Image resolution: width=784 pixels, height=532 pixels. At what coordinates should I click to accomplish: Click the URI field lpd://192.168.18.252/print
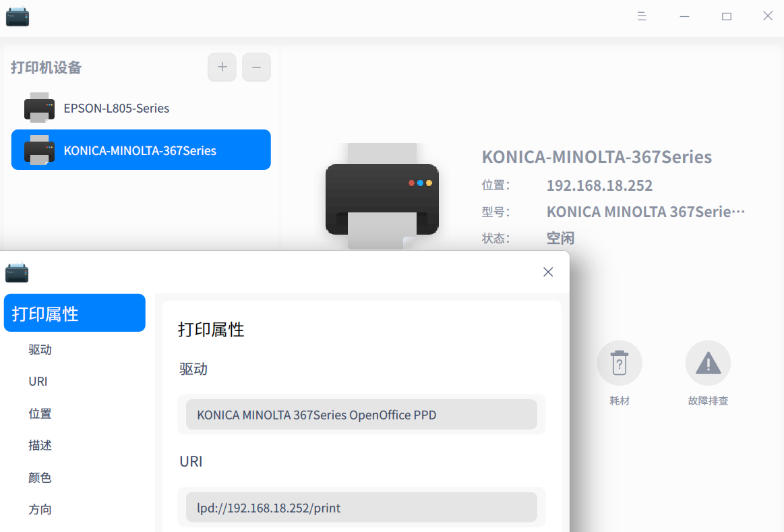(361, 508)
